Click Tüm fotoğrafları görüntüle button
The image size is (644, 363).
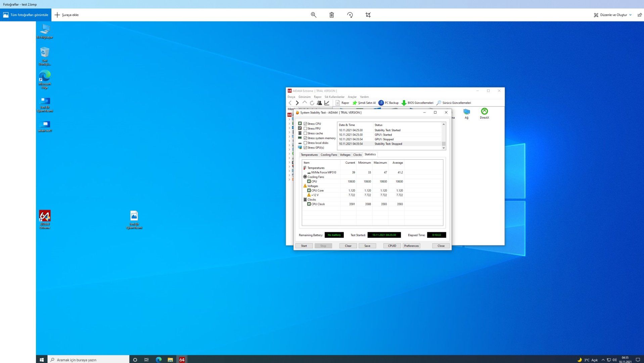click(26, 15)
